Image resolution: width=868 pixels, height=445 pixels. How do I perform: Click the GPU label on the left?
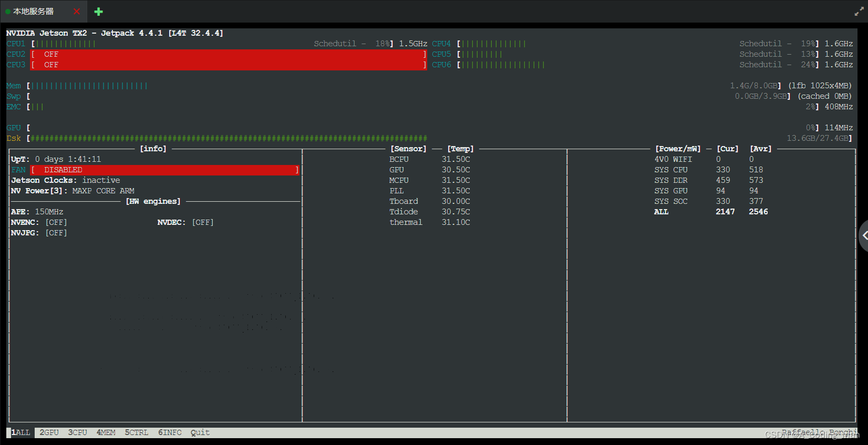coord(14,128)
